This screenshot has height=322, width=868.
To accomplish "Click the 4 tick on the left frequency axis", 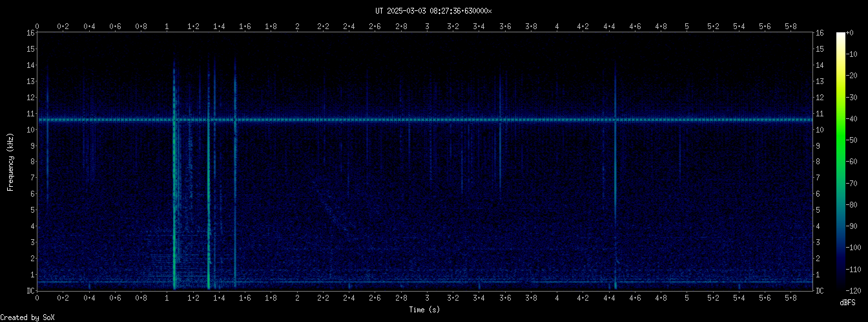I will pyautogui.click(x=32, y=226).
